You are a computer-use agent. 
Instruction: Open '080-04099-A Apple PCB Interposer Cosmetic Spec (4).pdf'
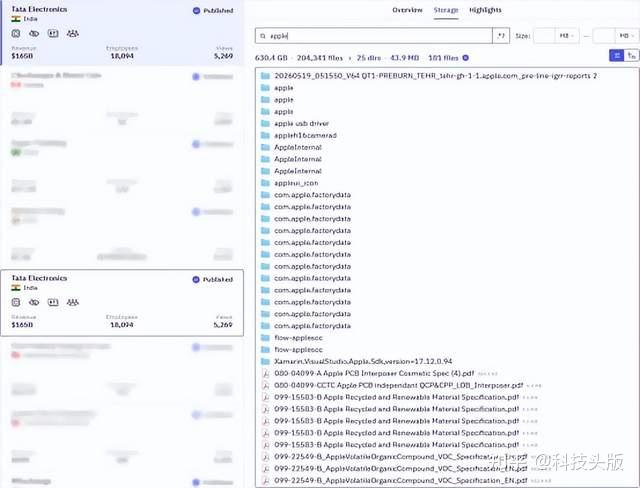click(x=374, y=373)
